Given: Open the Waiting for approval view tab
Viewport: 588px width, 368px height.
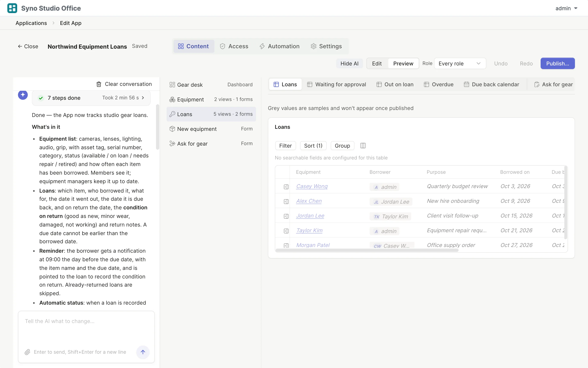Looking at the screenshot, I should (x=336, y=84).
